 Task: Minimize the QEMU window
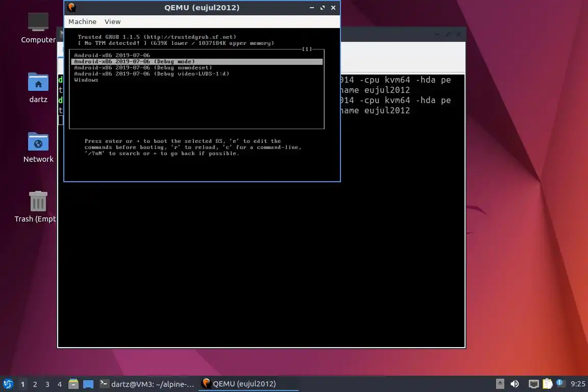[x=312, y=8]
